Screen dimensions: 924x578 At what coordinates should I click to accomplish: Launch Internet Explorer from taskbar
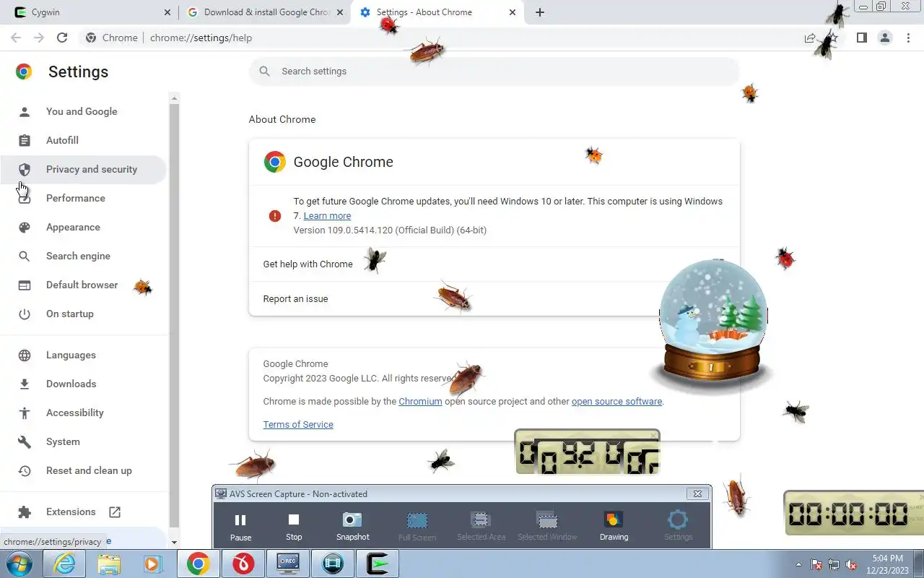[x=64, y=564]
